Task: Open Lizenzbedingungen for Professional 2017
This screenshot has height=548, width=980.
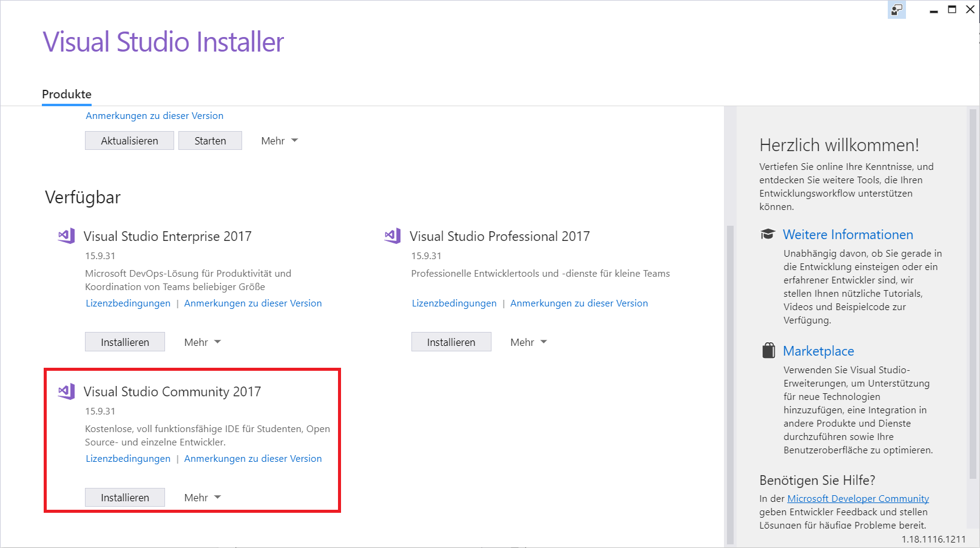Action: (454, 303)
